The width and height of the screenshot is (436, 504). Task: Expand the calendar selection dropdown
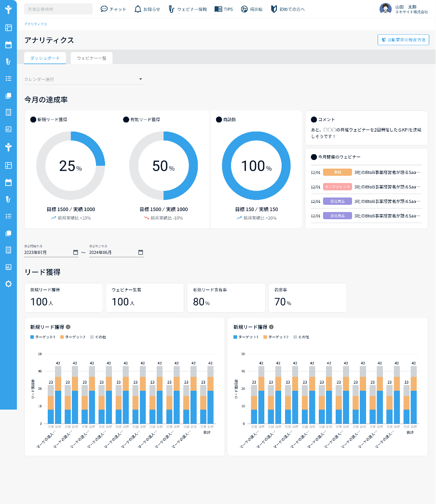pyautogui.click(x=83, y=80)
